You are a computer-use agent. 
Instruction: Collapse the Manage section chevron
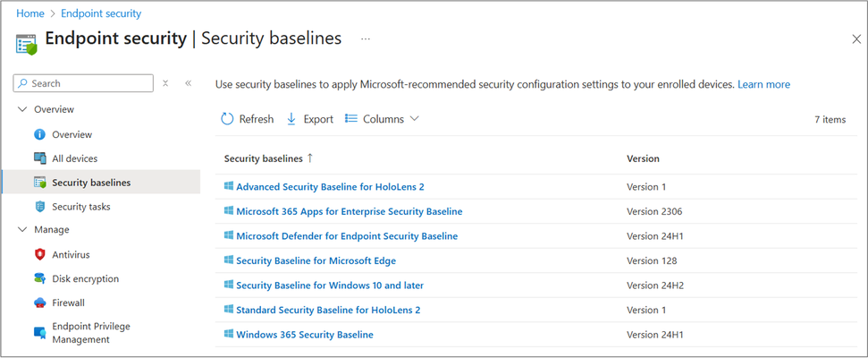(x=22, y=229)
